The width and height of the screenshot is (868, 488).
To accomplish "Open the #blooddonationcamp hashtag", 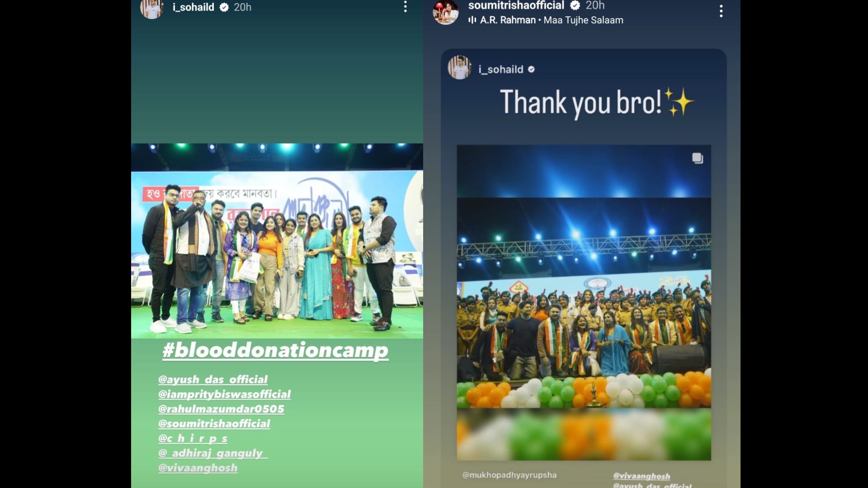I will pos(275,350).
